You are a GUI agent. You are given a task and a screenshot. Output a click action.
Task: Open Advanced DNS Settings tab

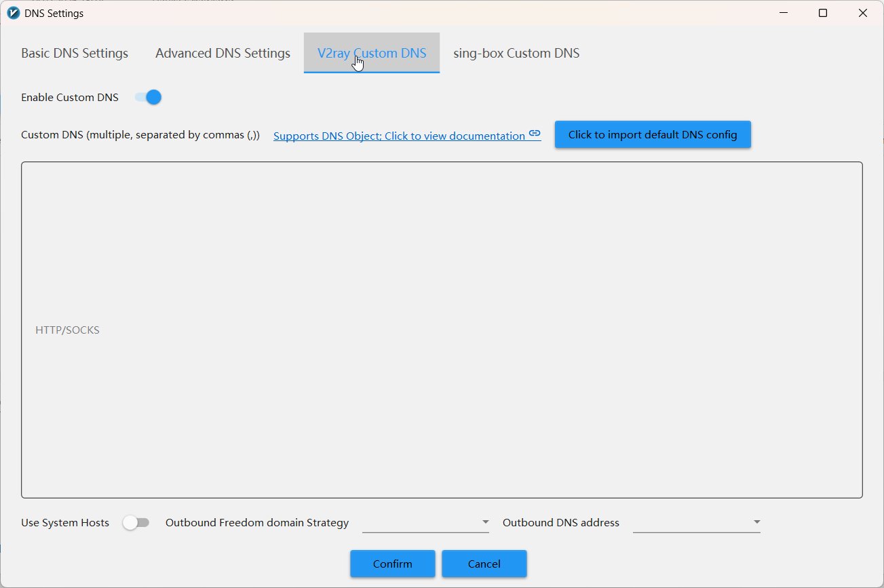pos(223,53)
